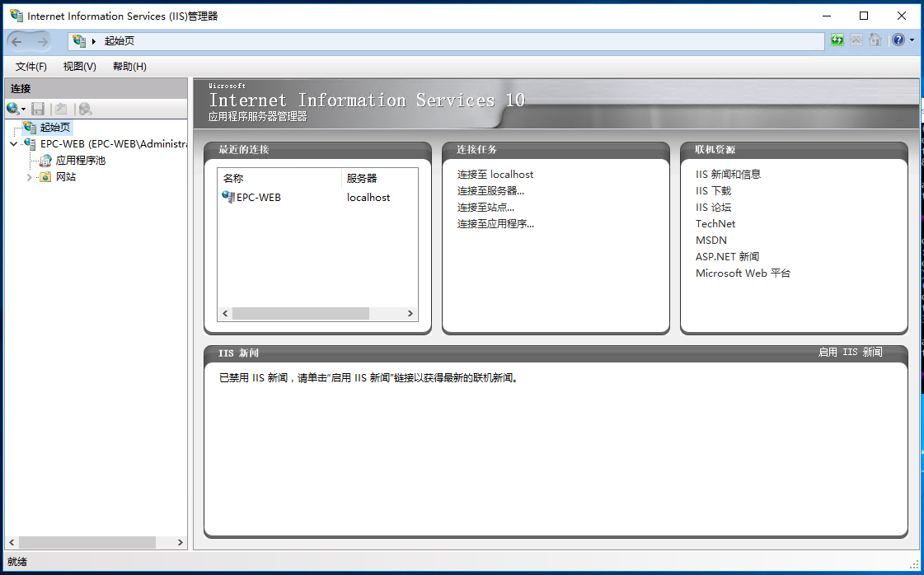This screenshot has width=924, height=575.
Task: Select 应用程序池 in the tree
Action: coord(81,161)
